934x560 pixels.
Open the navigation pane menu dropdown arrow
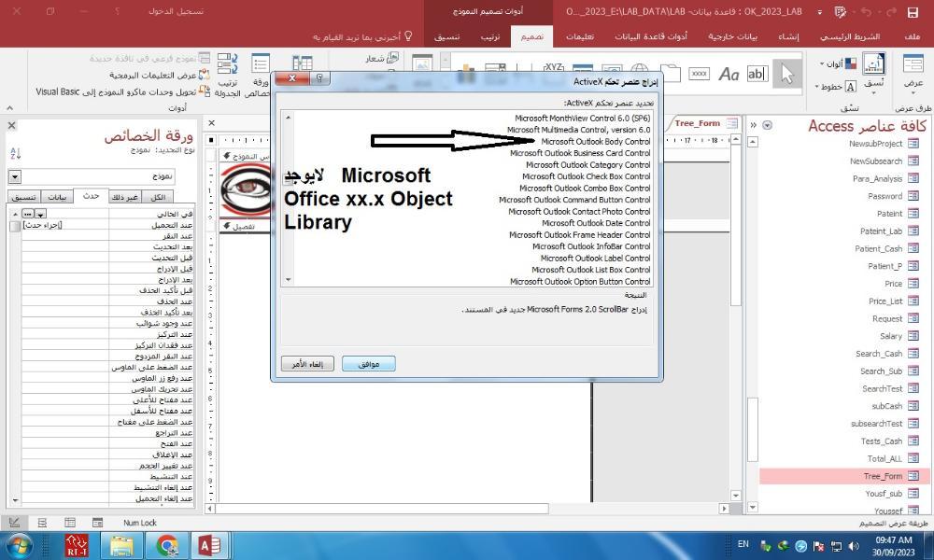click(767, 125)
